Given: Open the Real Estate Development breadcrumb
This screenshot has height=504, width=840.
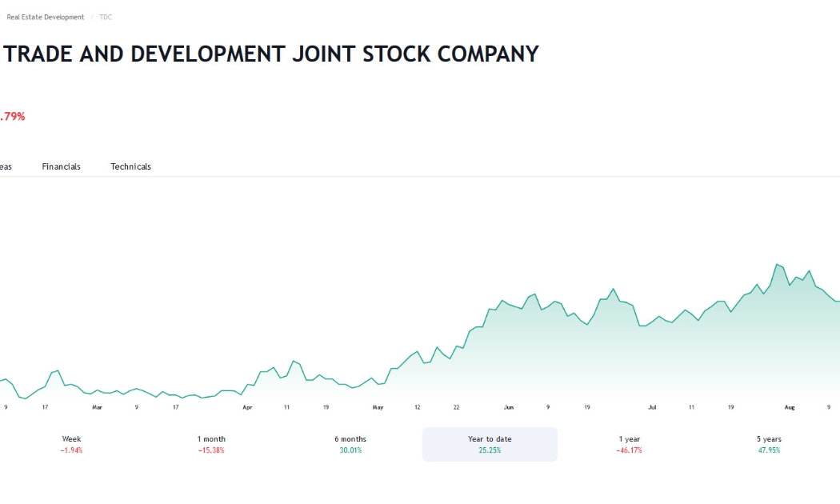Looking at the screenshot, I should tap(45, 17).
